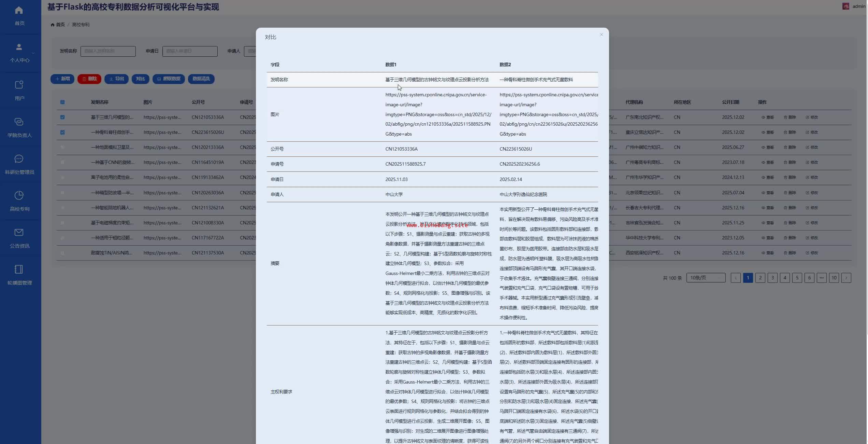Open the 科研处管理员 chat icon
This screenshot has height=444, width=868.
click(19, 158)
